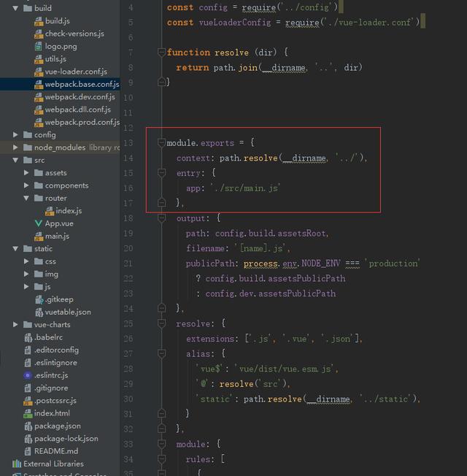The height and width of the screenshot is (476, 467).
Task: Fold the module.exports block at line 13
Action: (x=161, y=142)
